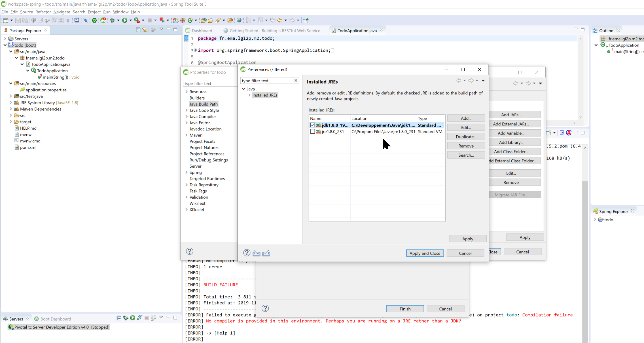644x343 pixels.
Task: Click the Open Perspective toolbar icon
Action: 306,20
